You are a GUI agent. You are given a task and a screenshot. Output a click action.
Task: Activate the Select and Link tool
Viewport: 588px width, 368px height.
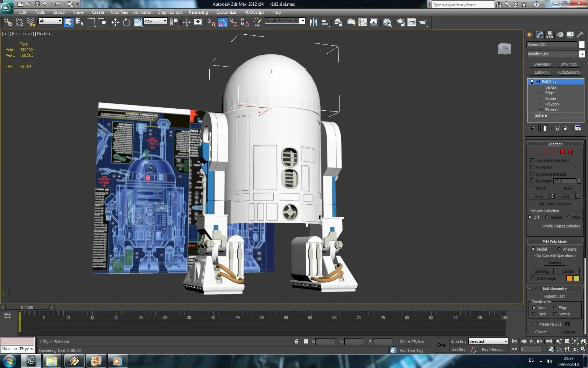pyautogui.click(x=8, y=22)
